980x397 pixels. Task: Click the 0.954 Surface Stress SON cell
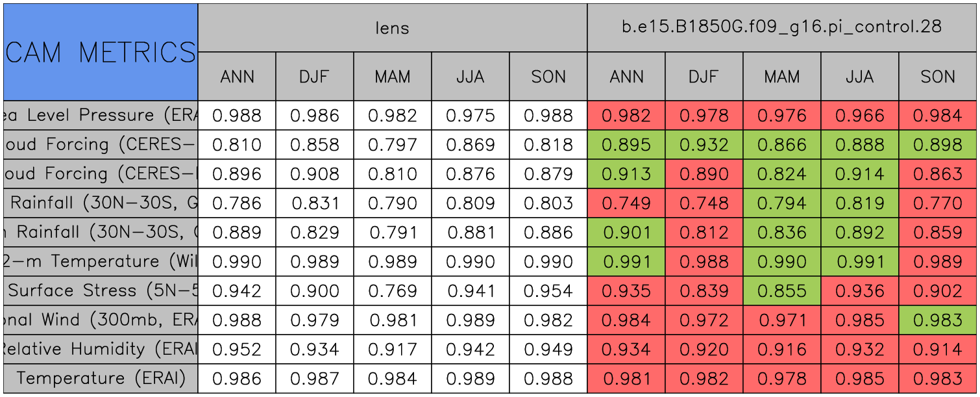(548, 291)
